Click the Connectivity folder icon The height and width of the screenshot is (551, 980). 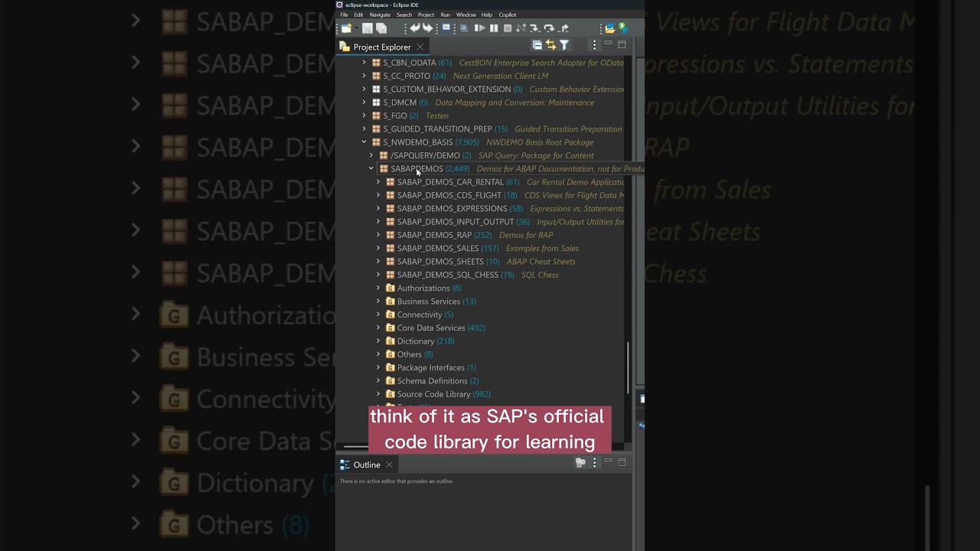click(x=390, y=315)
